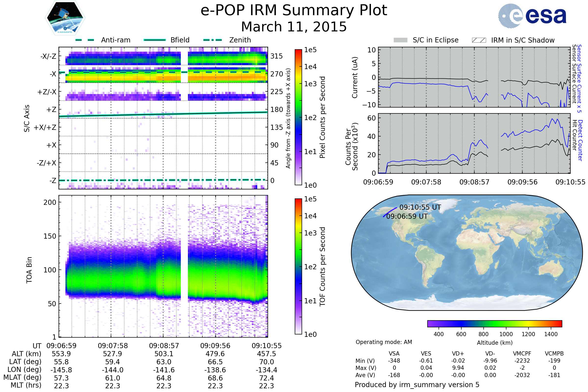The image size is (588, 392).
Task: Click the 09:06:59 UT map label
Action: coord(407,216)
